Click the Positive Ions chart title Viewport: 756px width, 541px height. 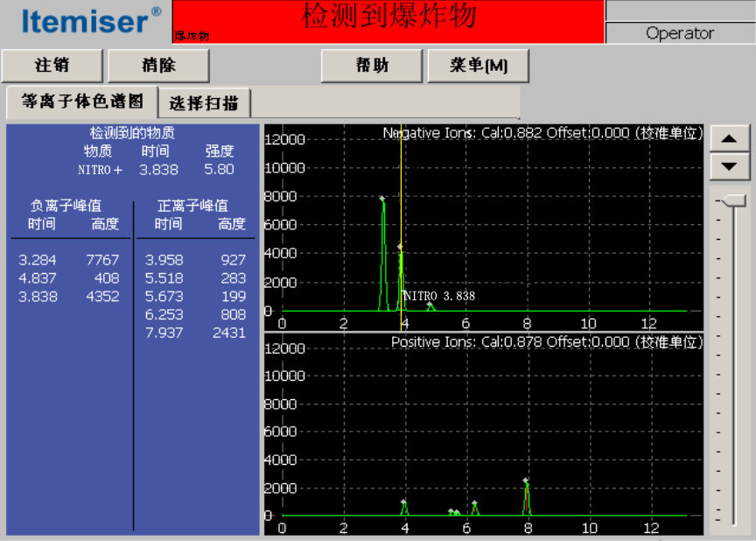[x=547, y=342]
